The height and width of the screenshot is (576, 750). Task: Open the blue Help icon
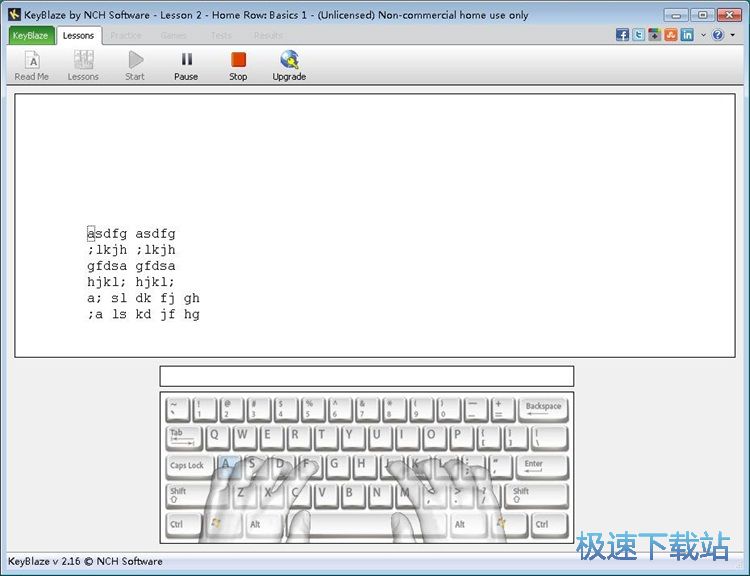718,35
